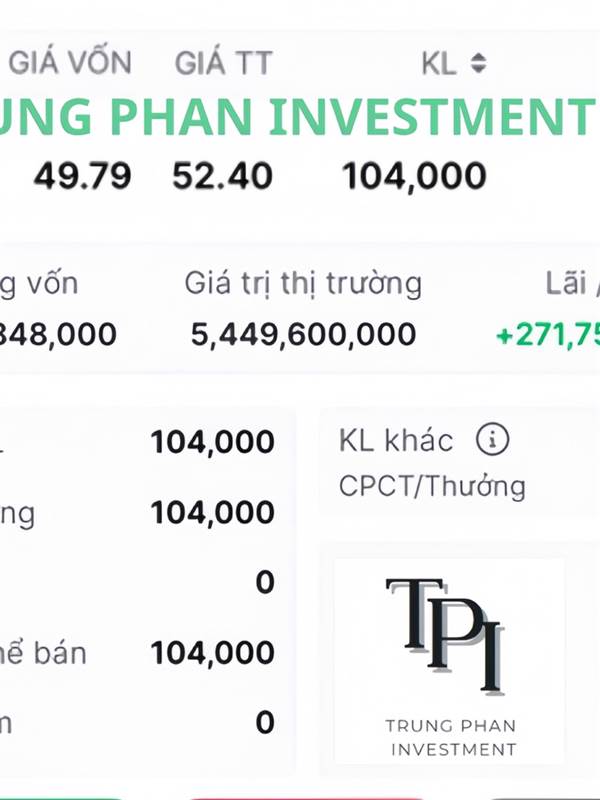This screenshot has height=800, width=600.
Task: Click the 104,000 volume under KL header
Action: pyautogui.click(x=414, y=177)
